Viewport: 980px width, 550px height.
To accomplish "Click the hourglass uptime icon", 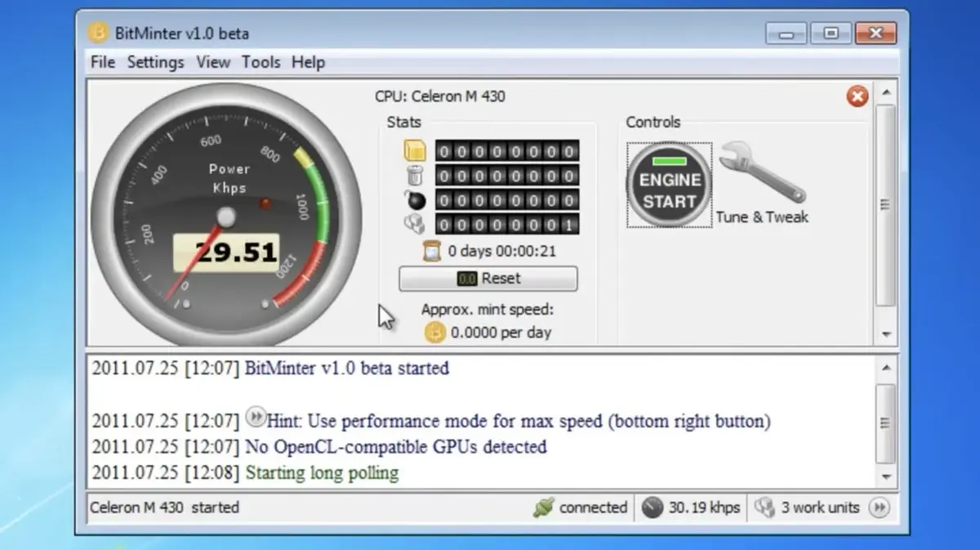I will point(432,251).
